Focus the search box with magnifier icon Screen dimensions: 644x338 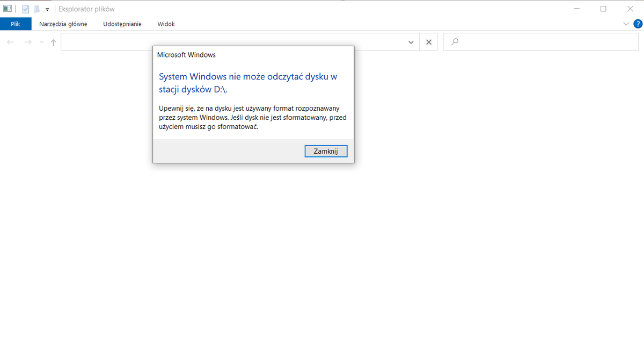pyautogui.click(x=542, y=42)
